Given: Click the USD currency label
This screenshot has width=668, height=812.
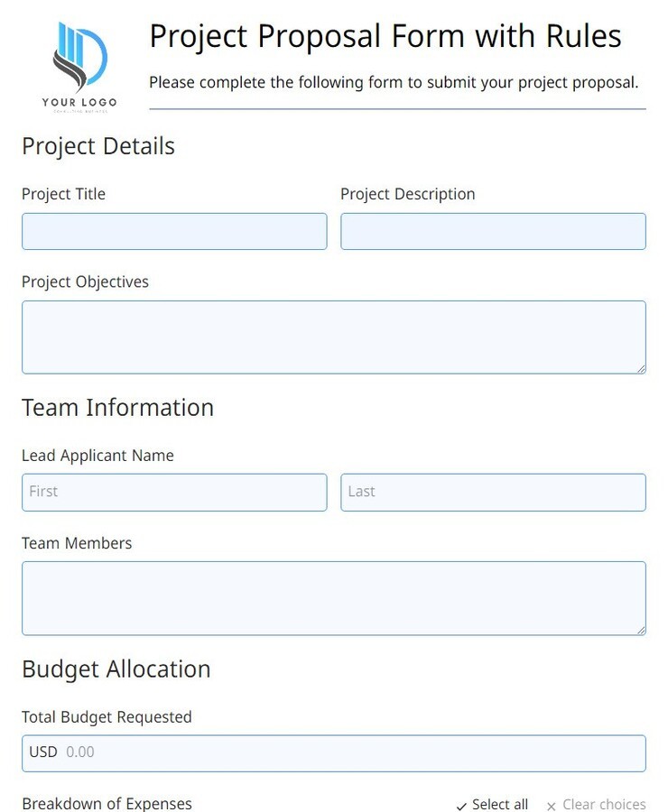Looking at the screenshot, I should [43, 752].
